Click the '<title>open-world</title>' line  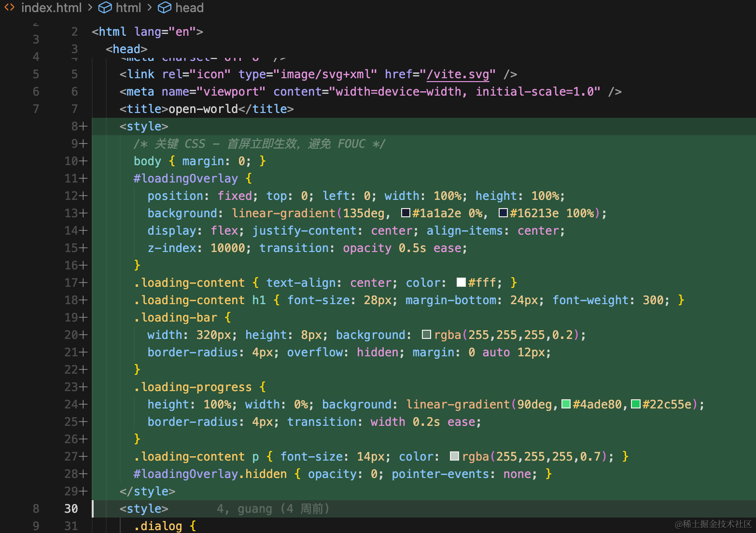(207, 109)
